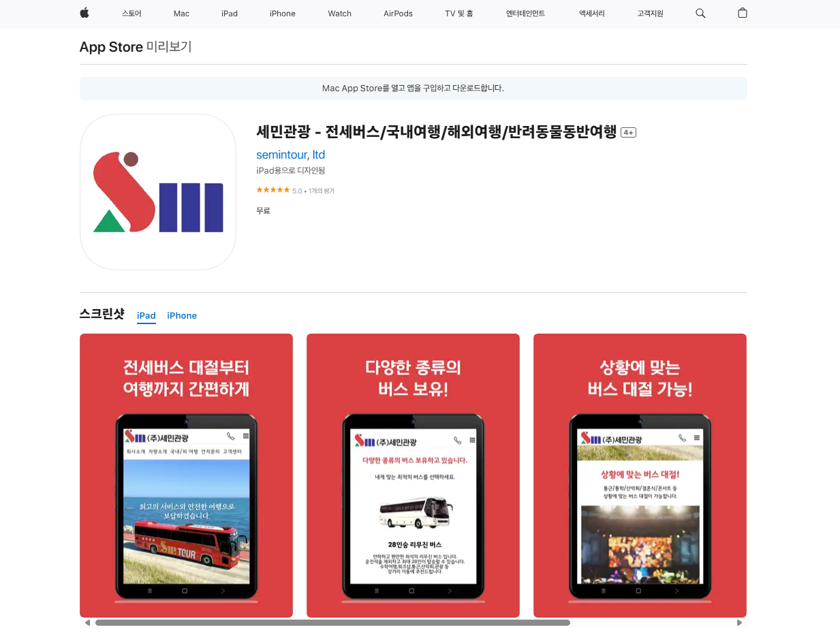Viewport: 840px width, 638px height.
Task: Open the iPhone nav menu item
Action: (283, 14)
